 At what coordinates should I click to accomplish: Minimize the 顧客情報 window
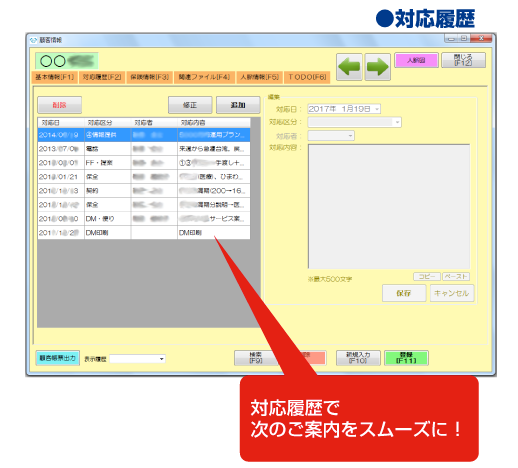451,39
